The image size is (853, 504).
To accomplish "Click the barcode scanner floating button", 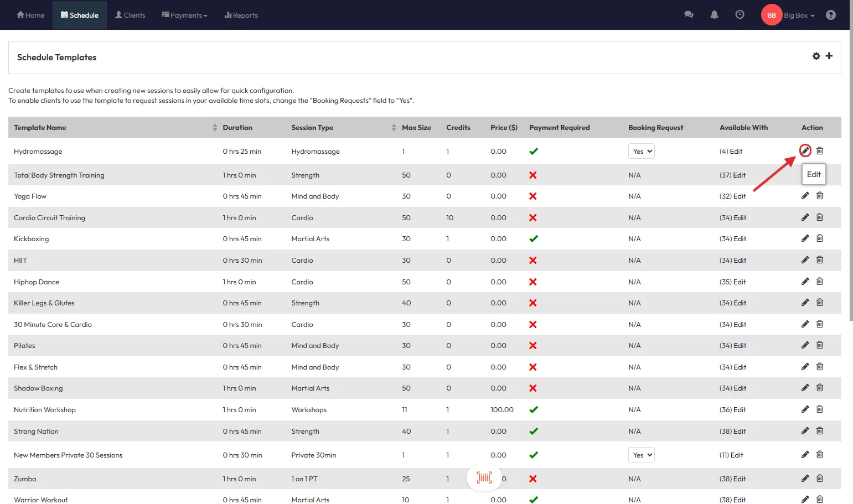I will (x=484, y=477).
